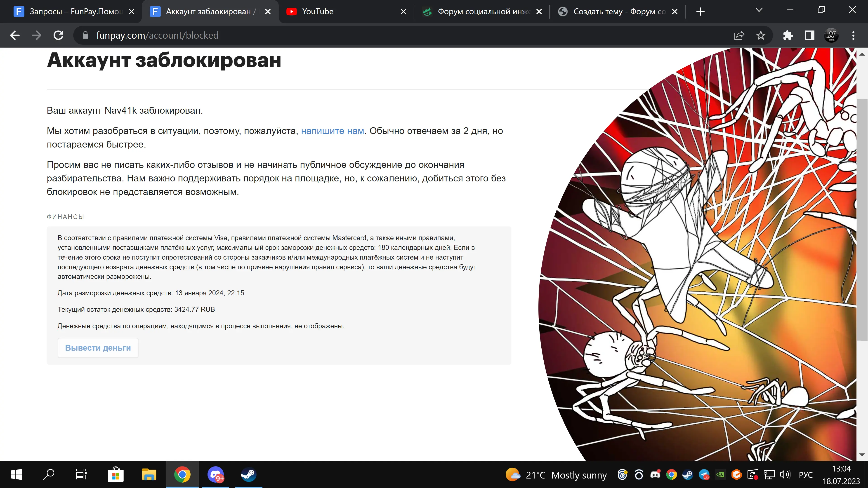Go back to the previous page

point(15,35)
